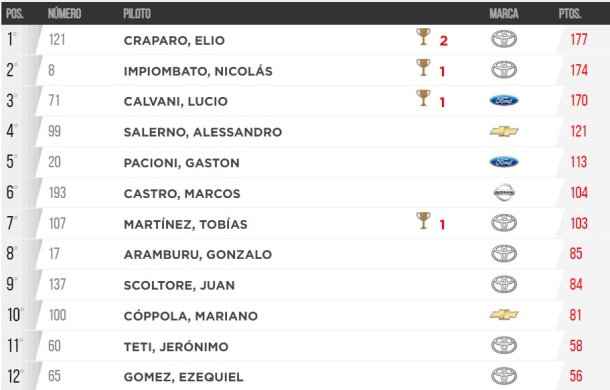Click the 177 points value for Craparo

click(579, 40)
